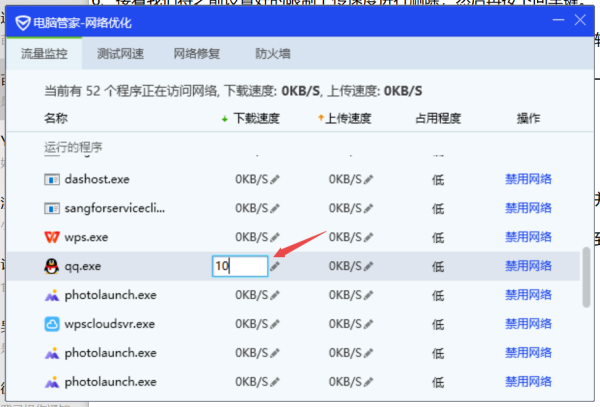
Task: Sort by 下载速度 column header
Action: (256, 119)
